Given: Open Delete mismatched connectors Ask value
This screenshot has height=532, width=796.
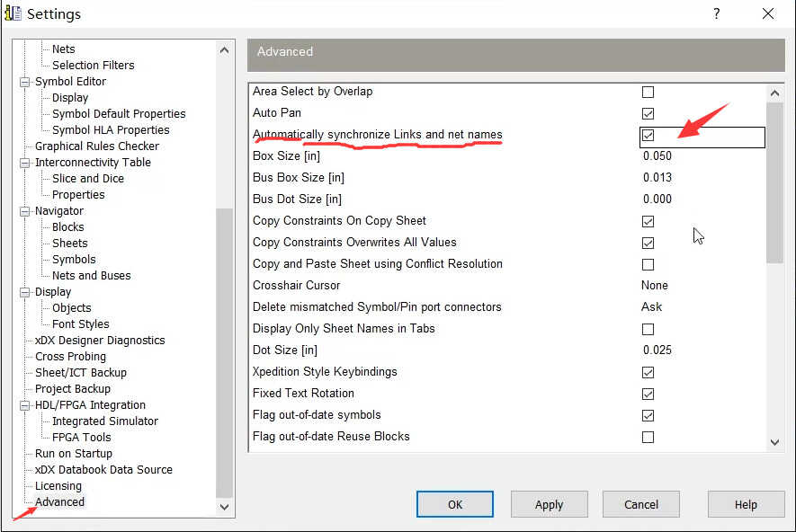Looking at the screenshot, I should click(x=651, y=306).
